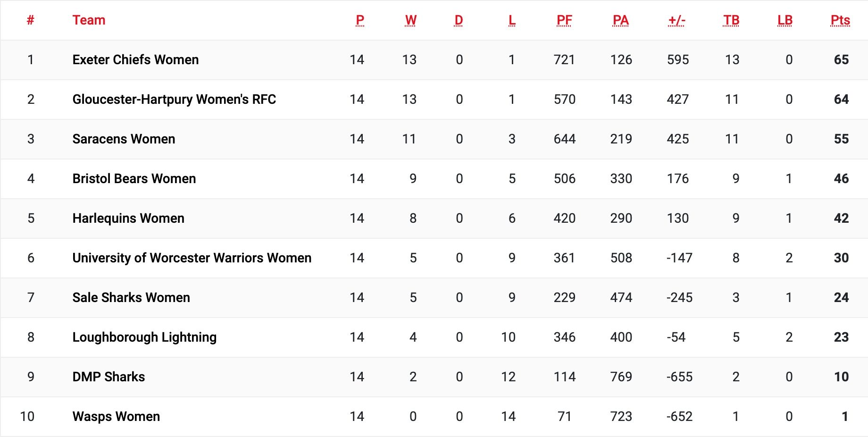The image size is (868, 437).
Task: Click the TB bonus column header
Action: 731,20
